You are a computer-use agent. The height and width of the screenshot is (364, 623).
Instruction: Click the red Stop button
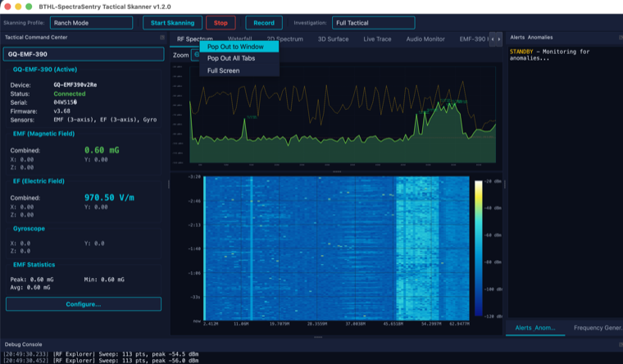(221, 23)
